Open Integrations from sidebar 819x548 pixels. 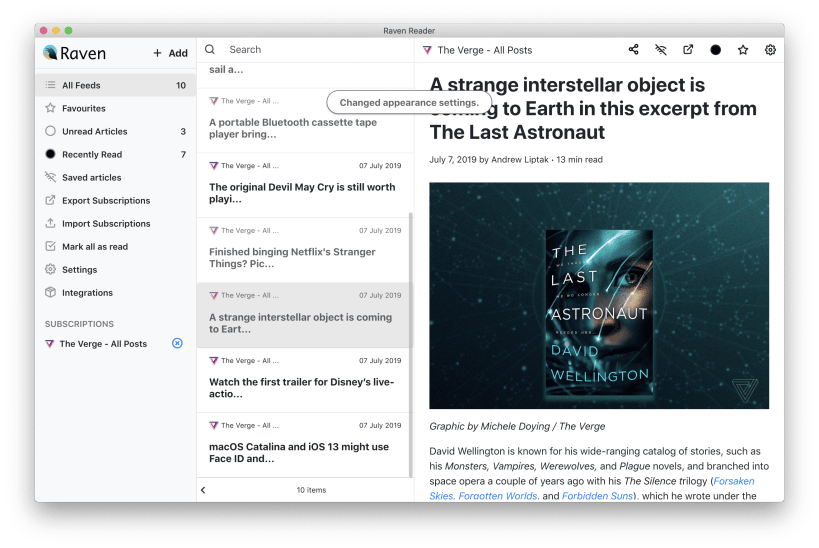115,292
